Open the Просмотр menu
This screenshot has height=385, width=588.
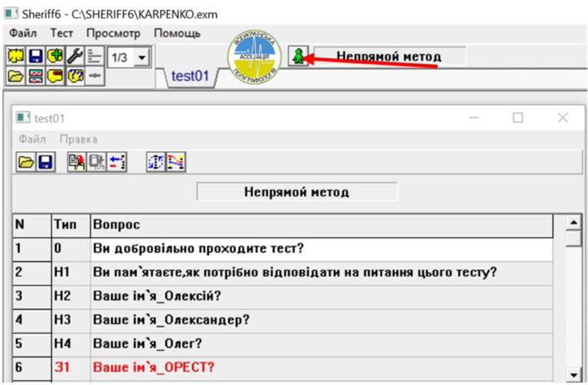tap(113, 34)
